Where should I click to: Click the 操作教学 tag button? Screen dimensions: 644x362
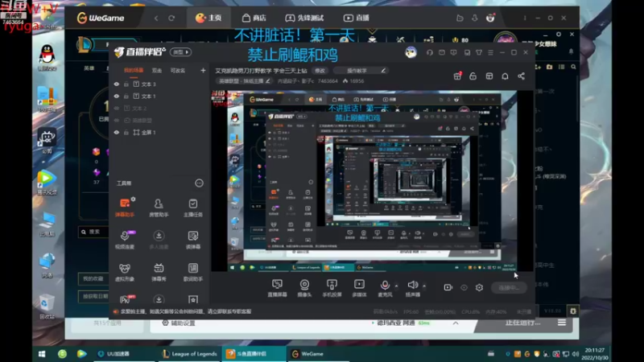[x=361, y=71]
